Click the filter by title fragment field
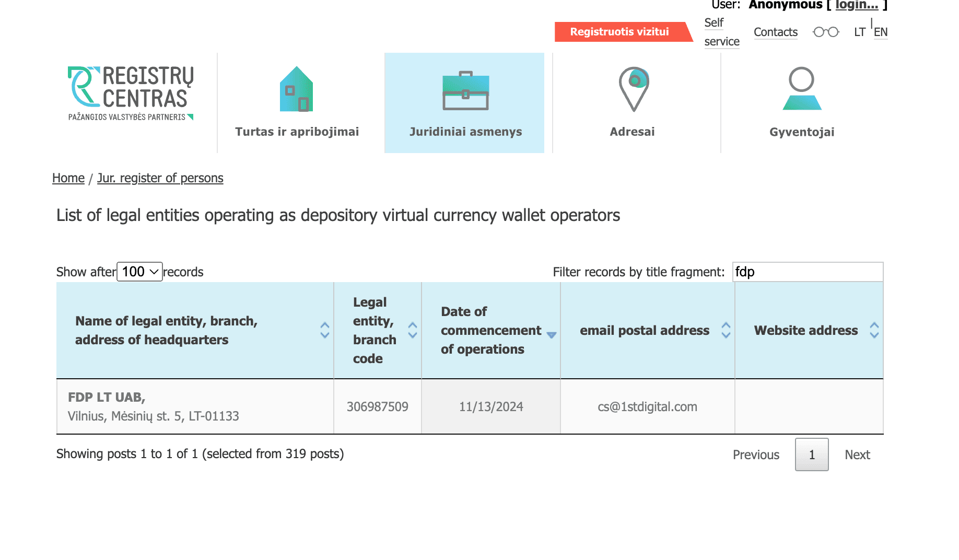The width and height of the screenshot is (959, 560). click(x=807, y=272)
